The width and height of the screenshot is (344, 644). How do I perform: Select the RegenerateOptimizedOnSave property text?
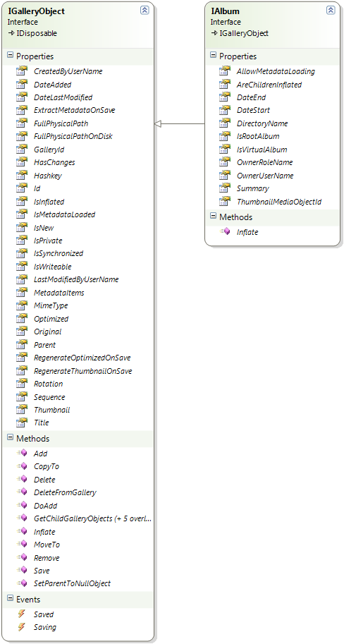[82, 358]
